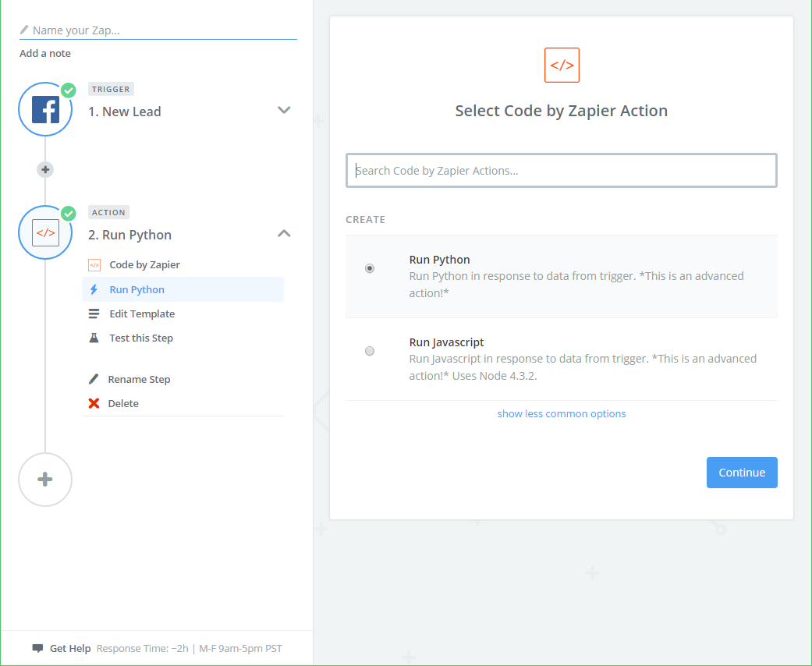Select the Run Python radio button
812x666 pixels.
click(370, 268)
